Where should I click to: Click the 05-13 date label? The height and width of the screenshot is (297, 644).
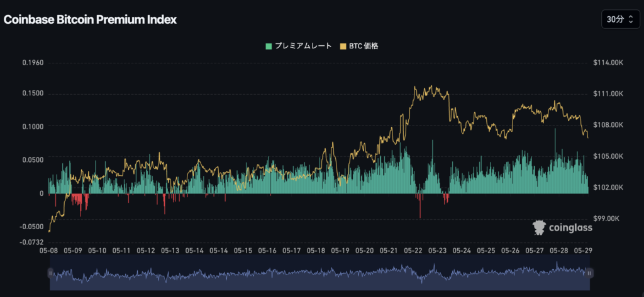click(x=170, y=250)
